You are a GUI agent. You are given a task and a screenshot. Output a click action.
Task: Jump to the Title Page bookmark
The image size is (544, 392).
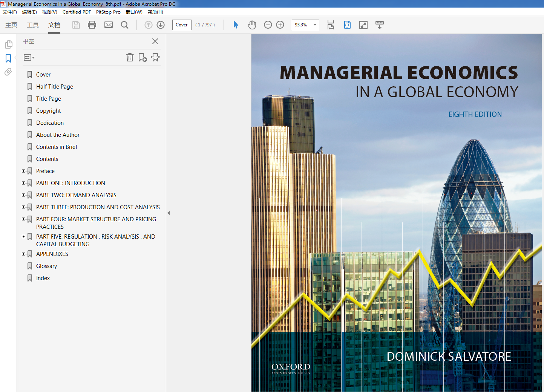(49, 99)
